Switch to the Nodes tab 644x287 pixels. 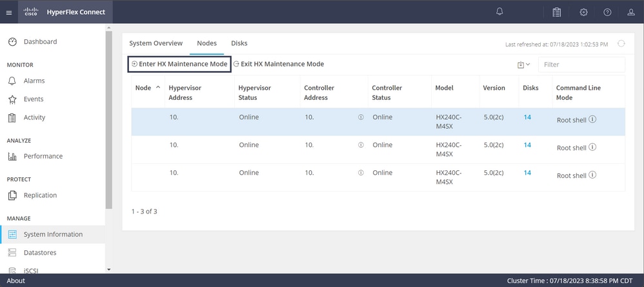[206, 43]
